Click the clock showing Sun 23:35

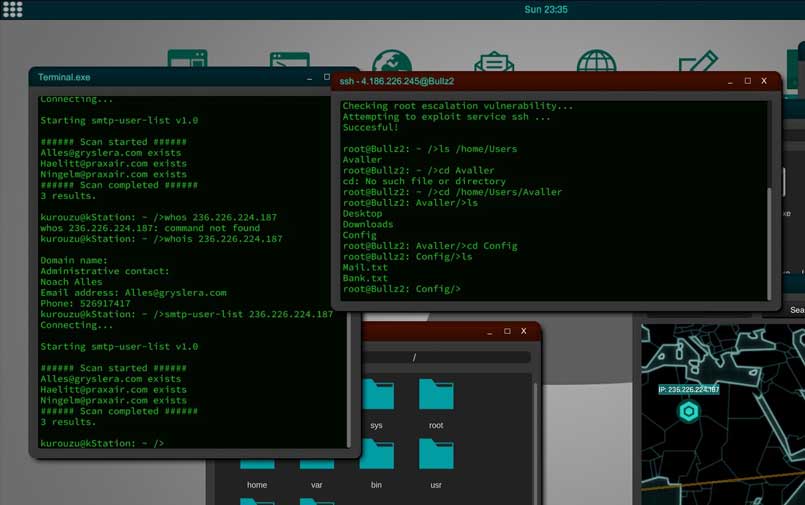pyautogui.click(x=546, y=9)
